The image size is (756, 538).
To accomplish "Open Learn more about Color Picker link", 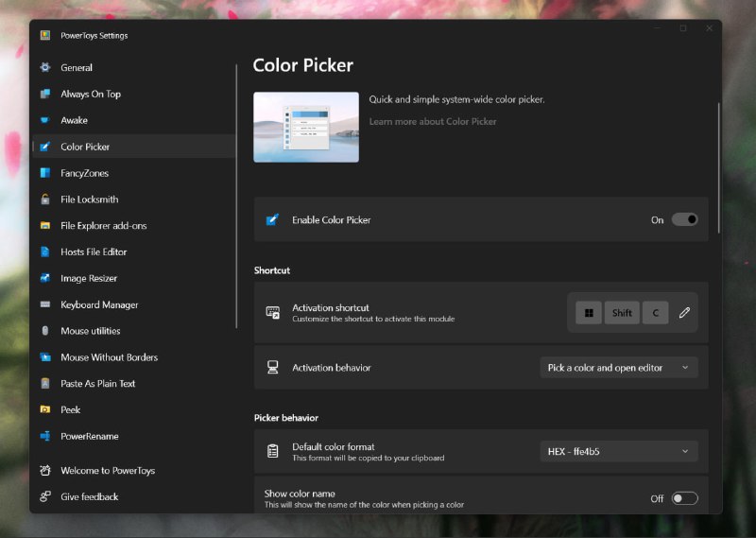I will point(433,121).
